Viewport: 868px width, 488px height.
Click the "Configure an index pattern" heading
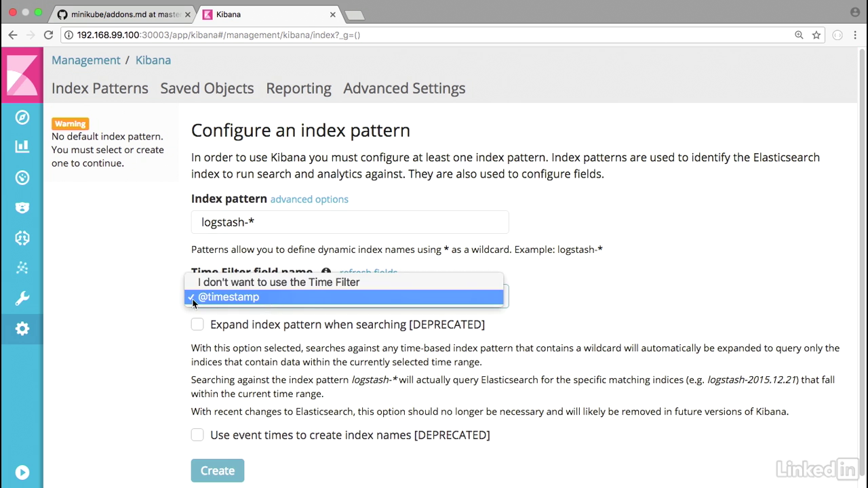click(x=300, y=130)
